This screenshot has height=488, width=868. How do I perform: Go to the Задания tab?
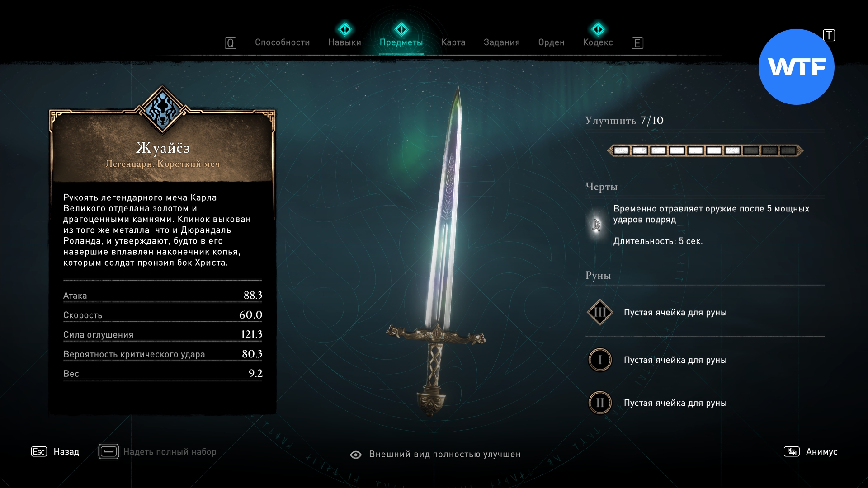tap(502, 42)
